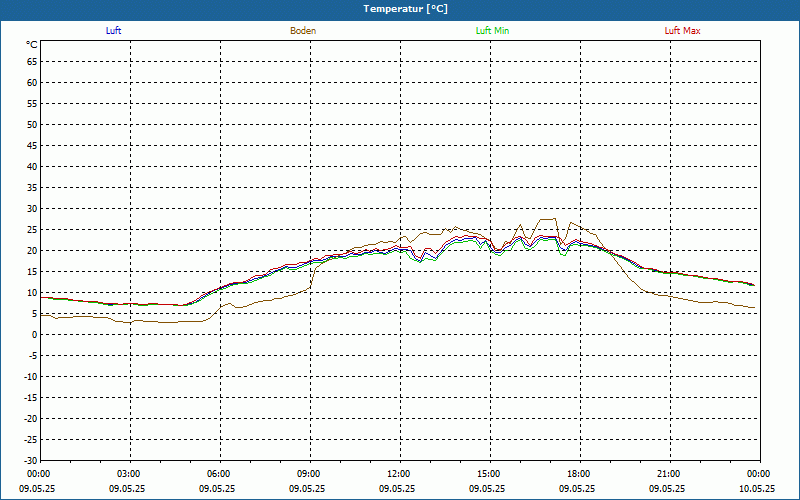Click the -25 y-axis label
This screenshot has width=800, height=500.
coord(31,440)
